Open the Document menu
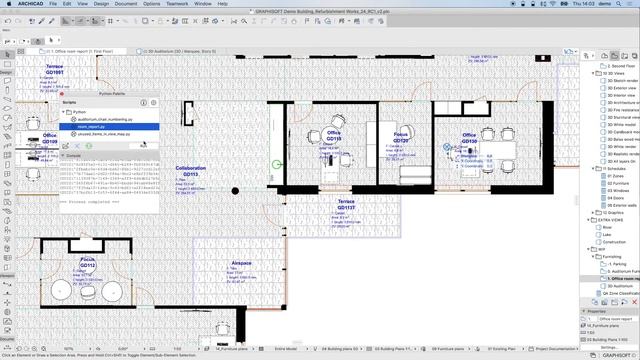The height and width of the screenshot is (360, 640). pyautogui.click(x=126, y=4)
